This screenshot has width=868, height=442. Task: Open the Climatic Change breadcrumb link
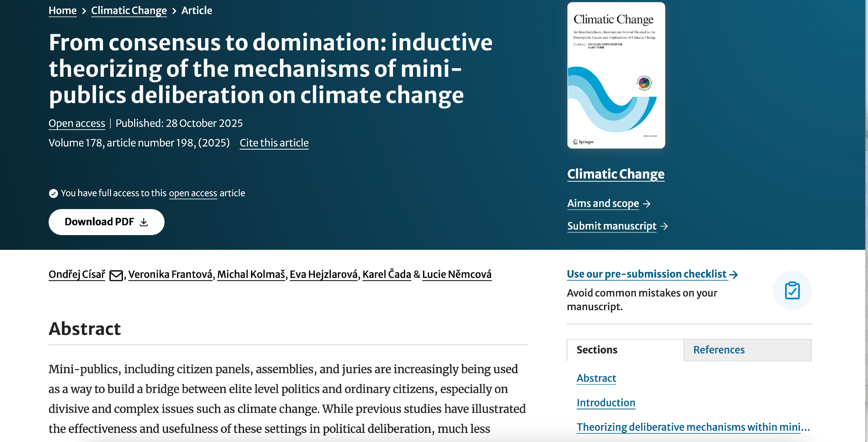pyautogui.click(x=129, y=10)
